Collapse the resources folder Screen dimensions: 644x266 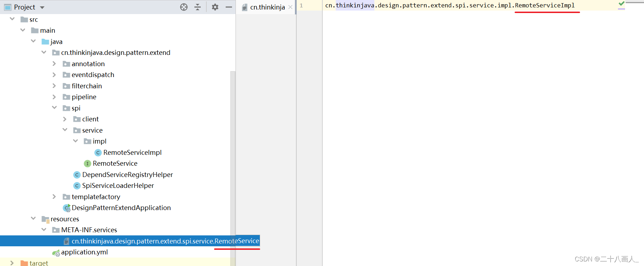(x=33, y=218)
